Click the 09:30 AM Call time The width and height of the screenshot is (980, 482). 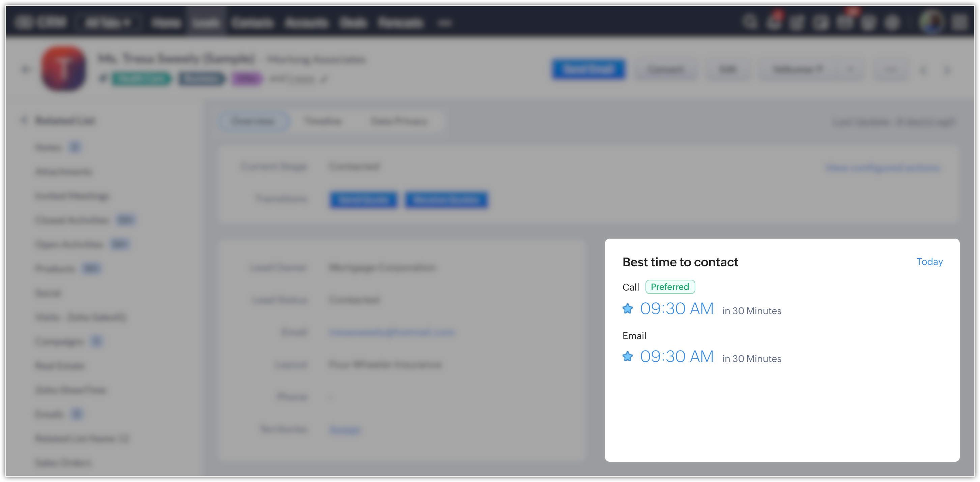coord(677,309)
